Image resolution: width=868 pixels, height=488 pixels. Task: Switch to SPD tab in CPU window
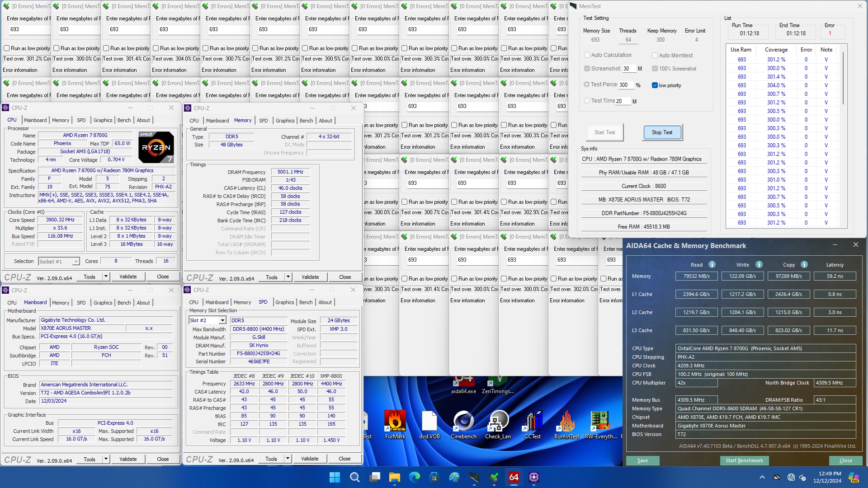(81, 120)
